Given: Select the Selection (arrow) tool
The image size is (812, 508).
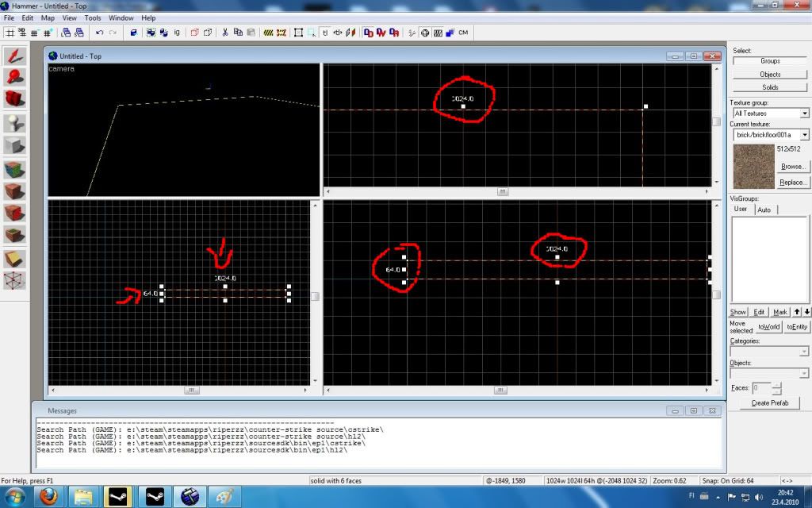Looking at the screenshot, I should point(14,56).
